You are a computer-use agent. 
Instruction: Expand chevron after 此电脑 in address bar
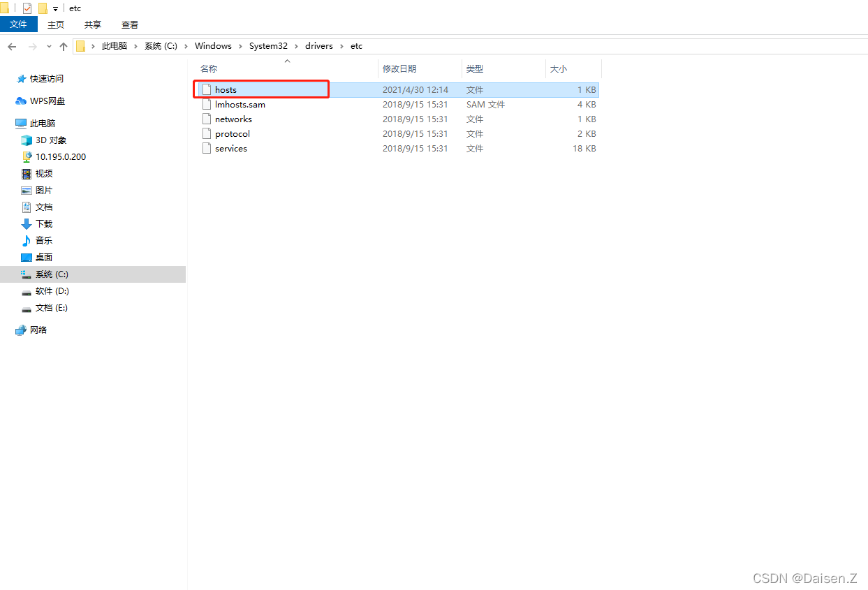pyautogui.click(x=136, y=46)
